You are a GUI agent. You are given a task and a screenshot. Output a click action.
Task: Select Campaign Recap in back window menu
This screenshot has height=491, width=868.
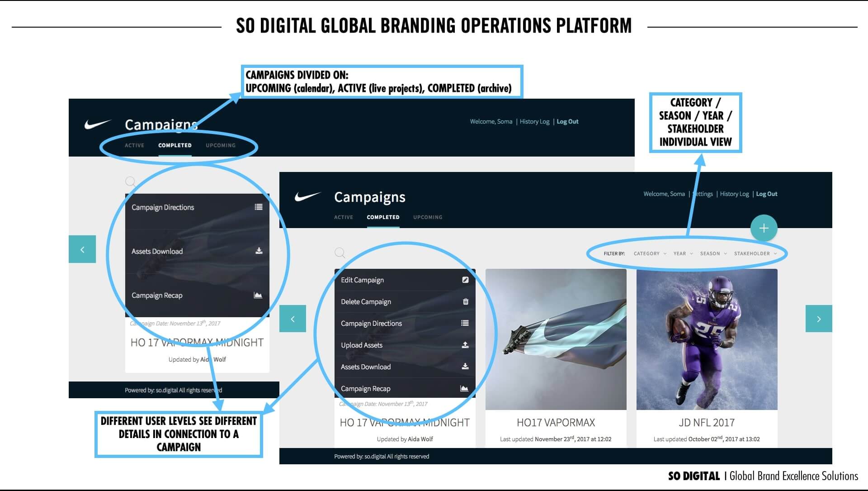197,295
